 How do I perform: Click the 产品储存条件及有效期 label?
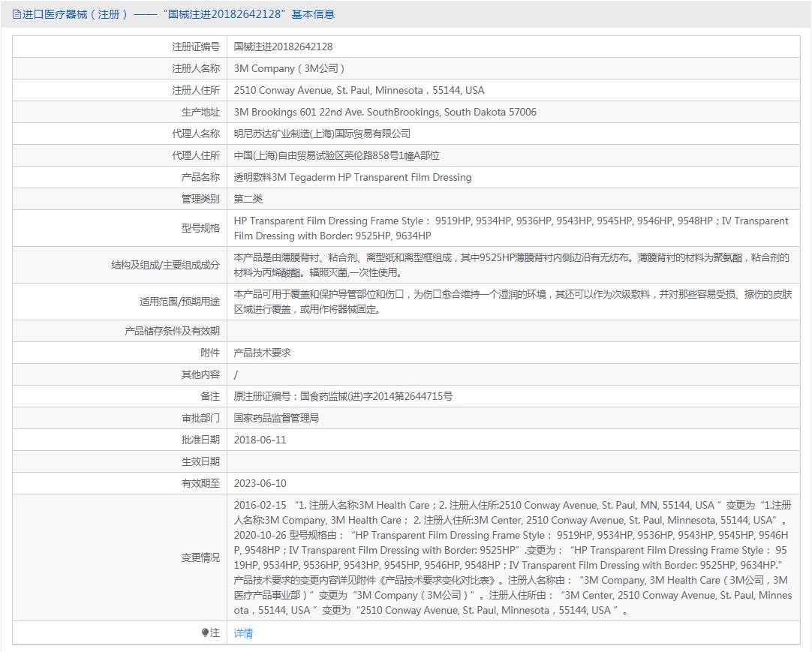click(x=172, y=331)
